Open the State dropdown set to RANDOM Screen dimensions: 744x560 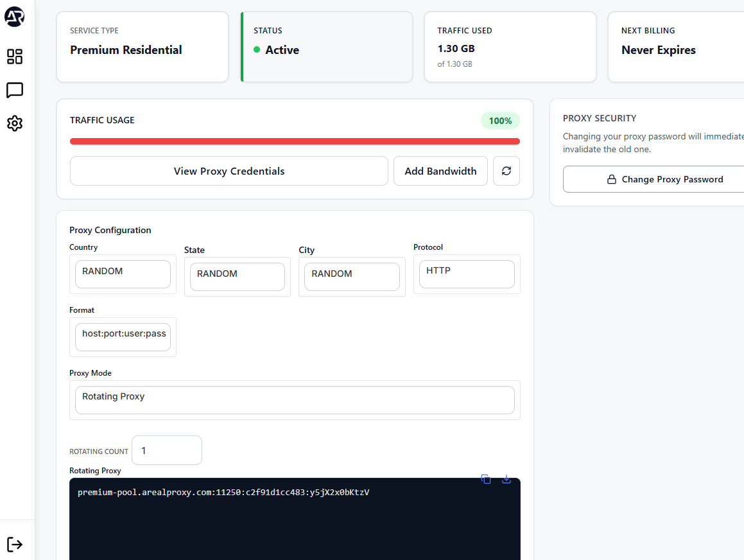coord(238,277)
